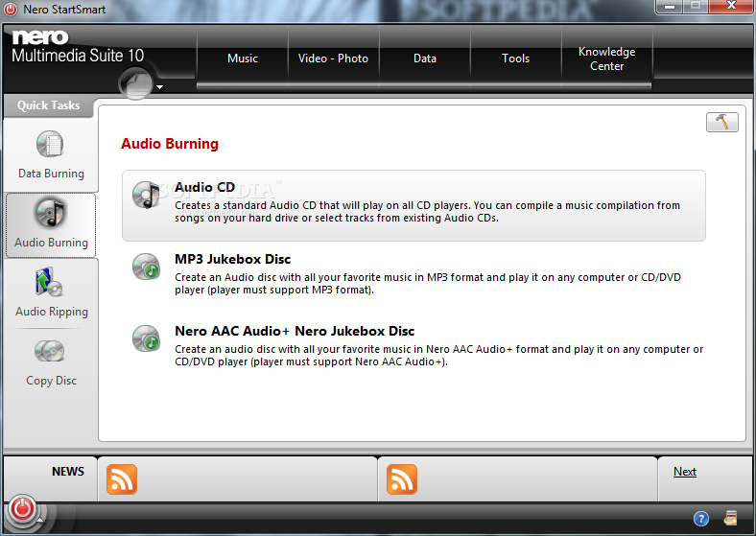
Task: Click the Nero AAC Audio+ Jukebox icon
Action: click(x=146, y=338)
